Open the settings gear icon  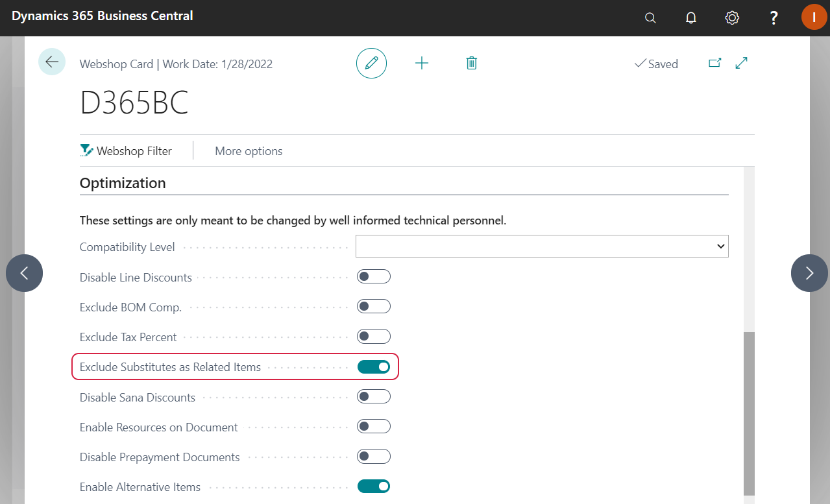(732, 18)
